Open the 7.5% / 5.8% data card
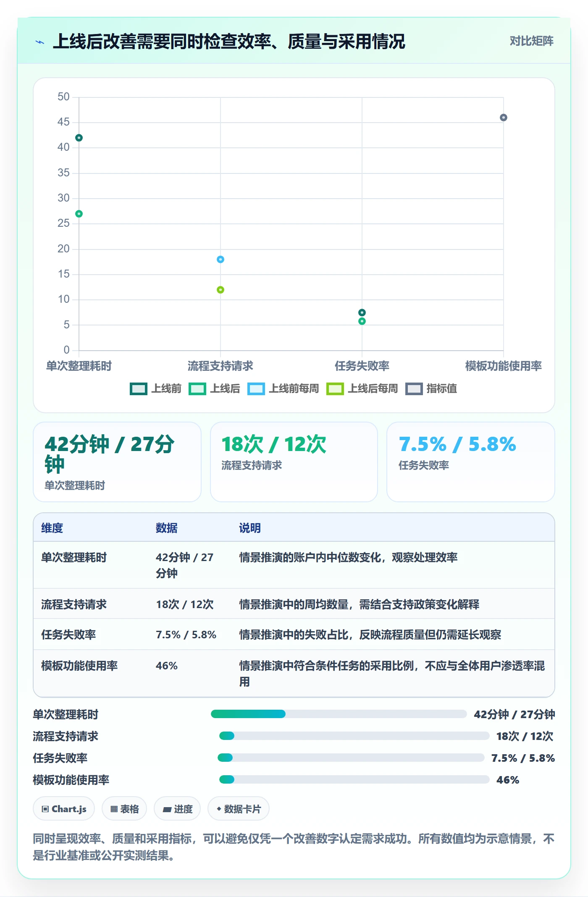The height and width of the screenshot is (897, 588). 471,462
